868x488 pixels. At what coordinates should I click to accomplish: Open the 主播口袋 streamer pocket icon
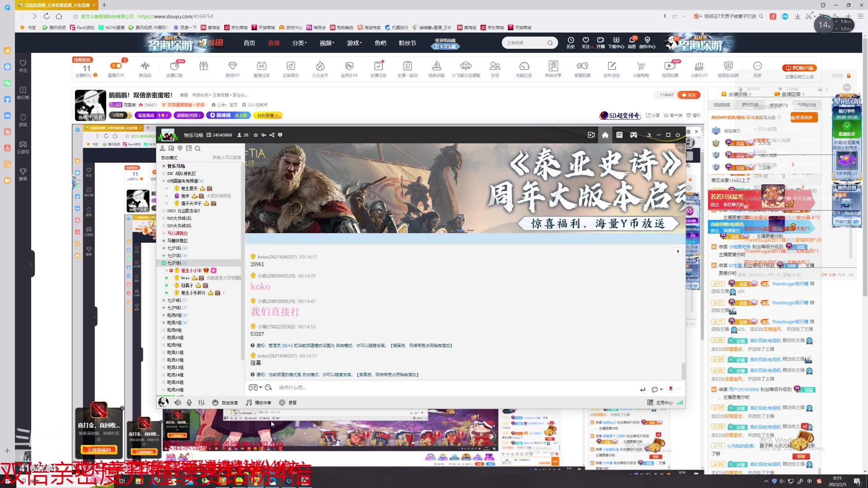174,66
